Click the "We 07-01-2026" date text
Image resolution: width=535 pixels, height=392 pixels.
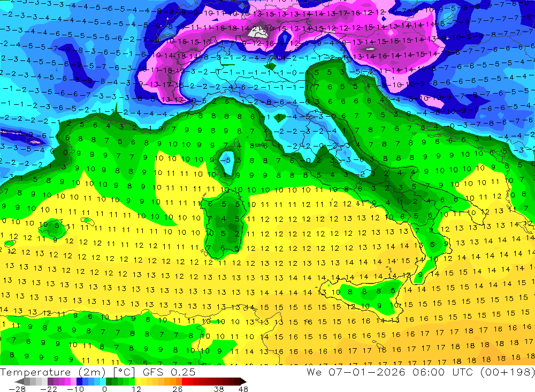pyautogui.click(x=356, y=372)
